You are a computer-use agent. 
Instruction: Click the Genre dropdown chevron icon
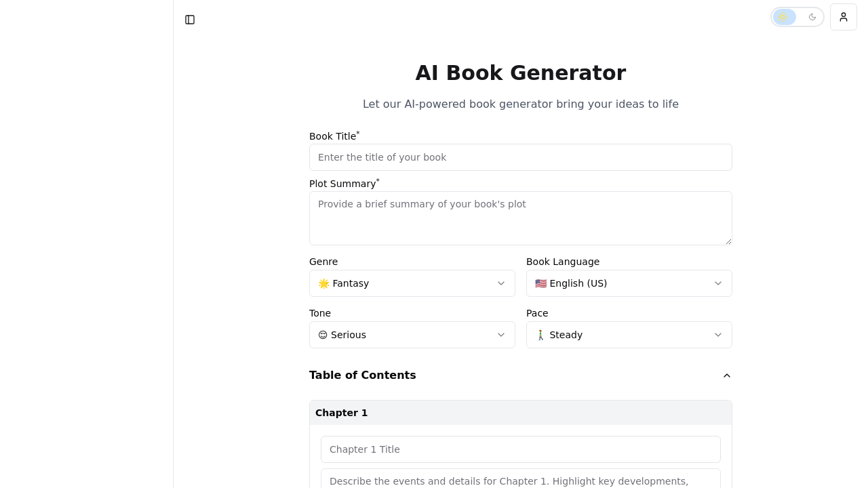(x=501, y=283)
